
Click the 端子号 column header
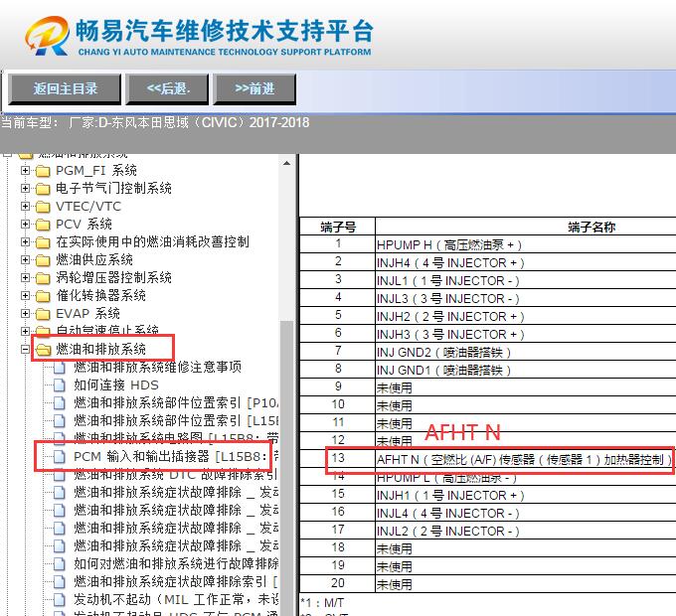[x=338, y=227]
